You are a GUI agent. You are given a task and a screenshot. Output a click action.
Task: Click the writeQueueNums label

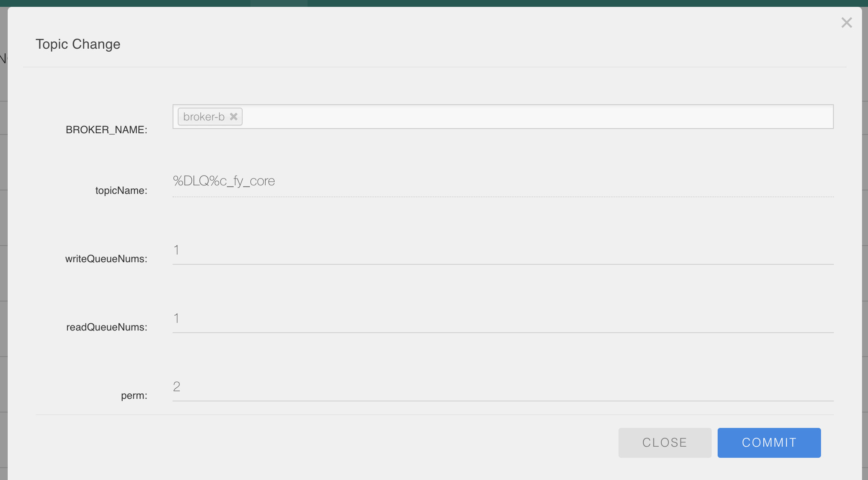click(x=106, y=259)
